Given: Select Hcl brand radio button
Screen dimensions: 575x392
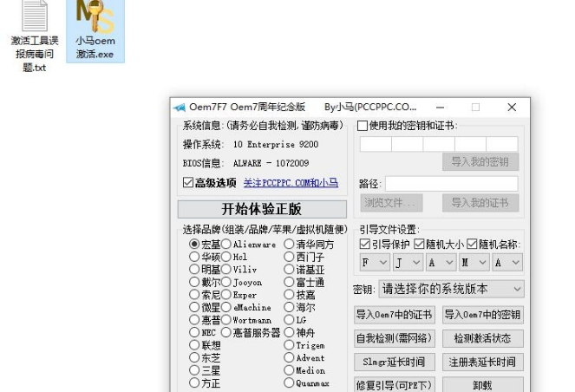Looking at the screenshot, I should [226, 257].
